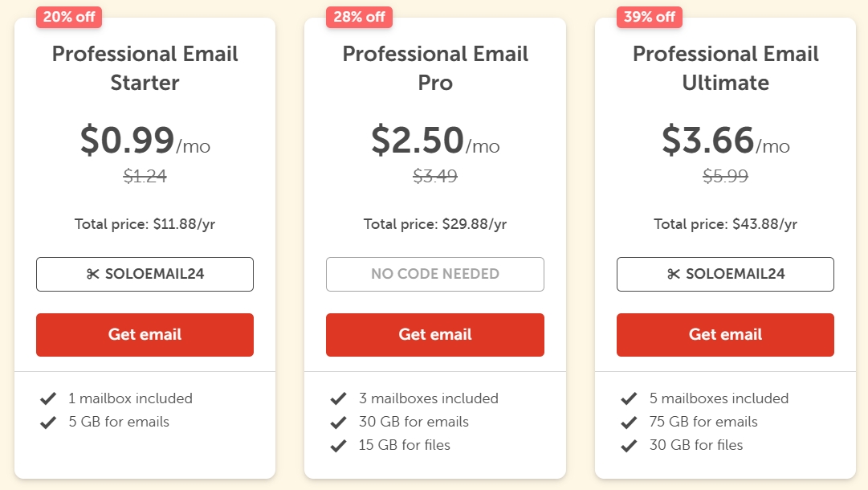This screenshot has height=490, width=868.
Task: Click the crossed-out $1.24 price
Action: 145,176
